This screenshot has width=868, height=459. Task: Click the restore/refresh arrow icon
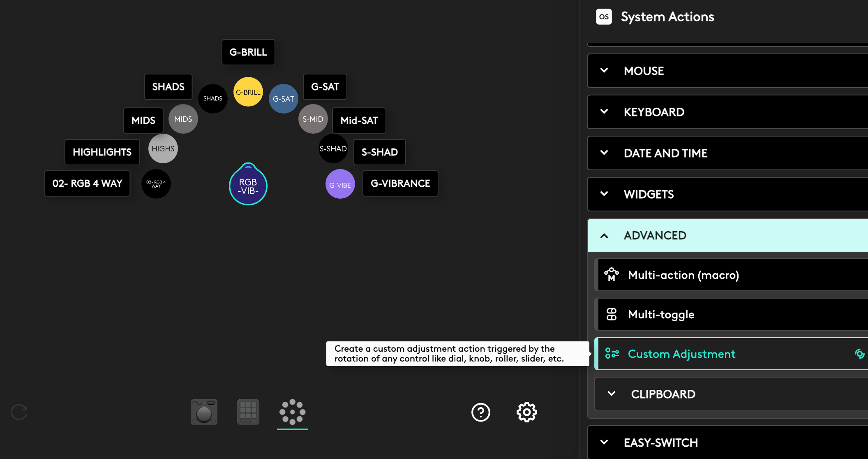[x=19, y=412]
